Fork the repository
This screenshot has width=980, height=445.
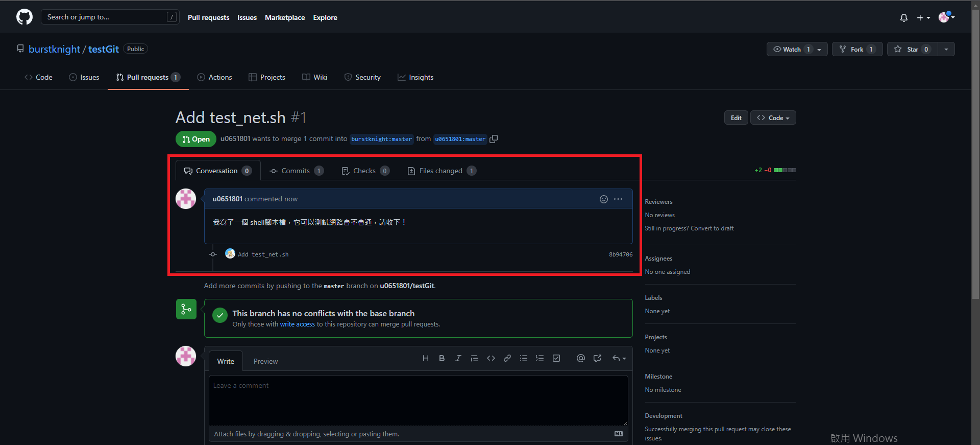(857, 49)
